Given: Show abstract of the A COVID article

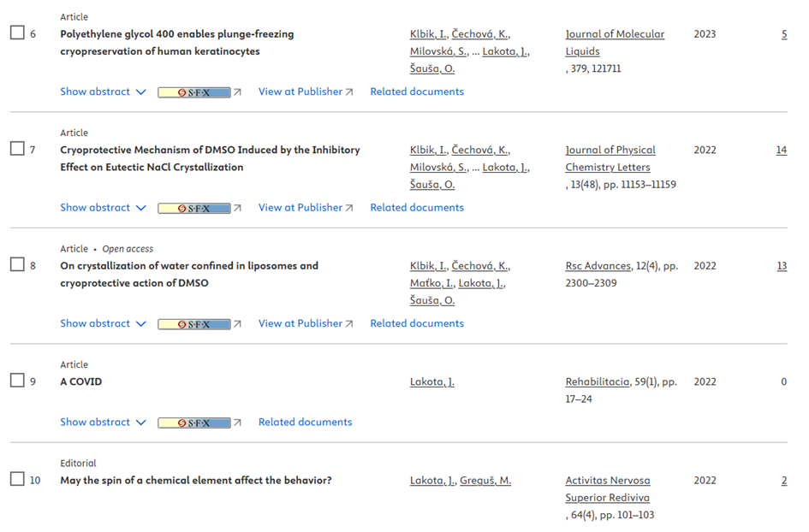Looking at the screenshot, I should 103,423.
